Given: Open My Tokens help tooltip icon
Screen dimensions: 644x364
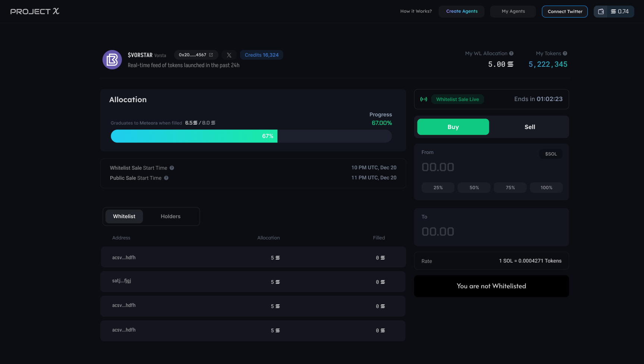Looking at the screenshot, I should [x=565, y=53].
